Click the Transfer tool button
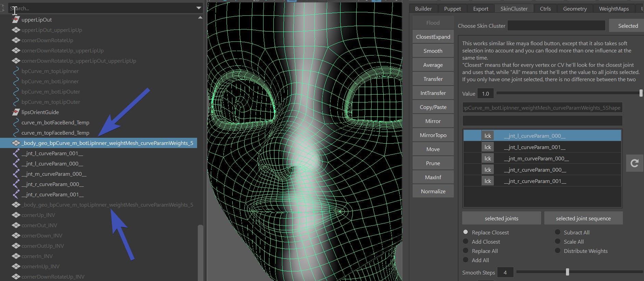 [x=433, y=79]
